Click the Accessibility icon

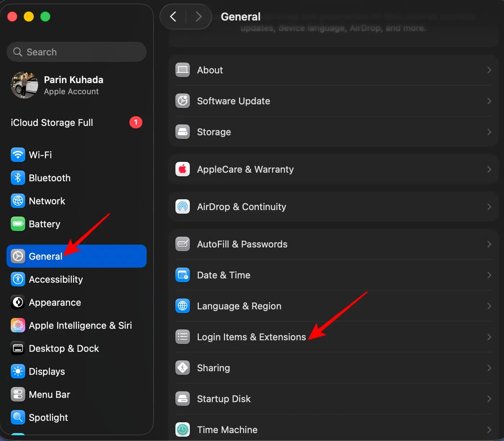pos(18,279)
